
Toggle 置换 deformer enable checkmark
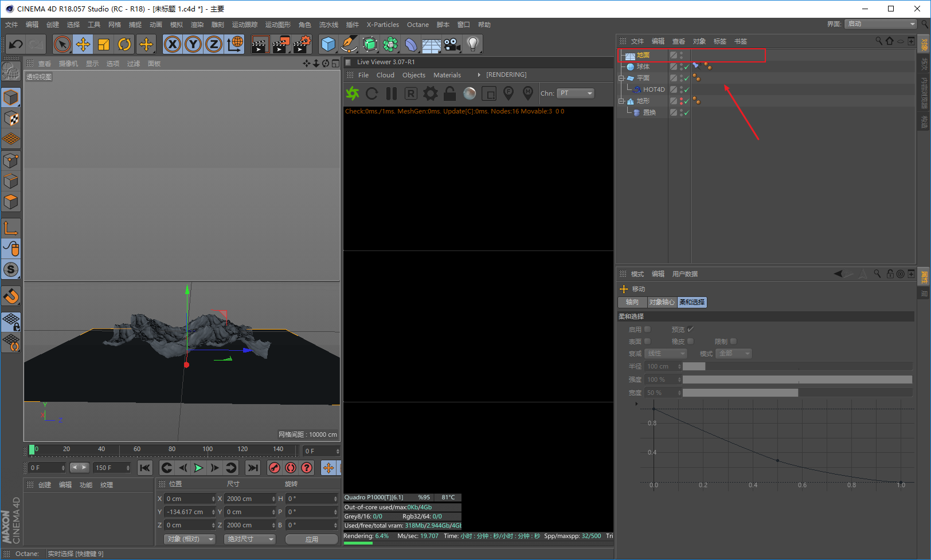[686, 113]
